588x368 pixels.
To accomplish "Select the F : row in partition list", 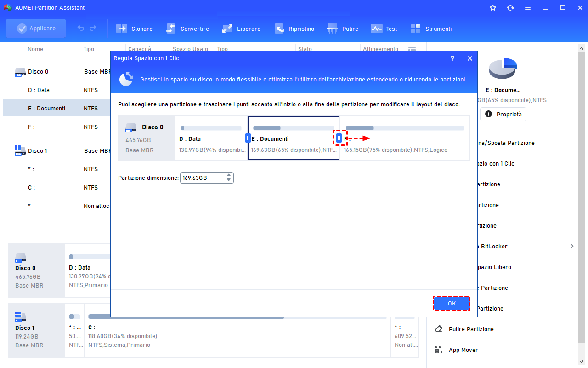I will [57, 127].
